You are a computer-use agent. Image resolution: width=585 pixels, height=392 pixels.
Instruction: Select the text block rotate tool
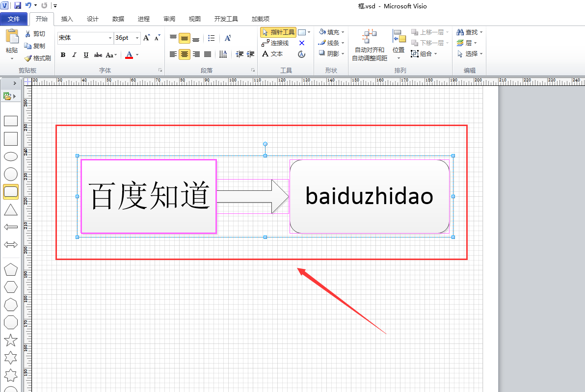[x=302, y=54]
